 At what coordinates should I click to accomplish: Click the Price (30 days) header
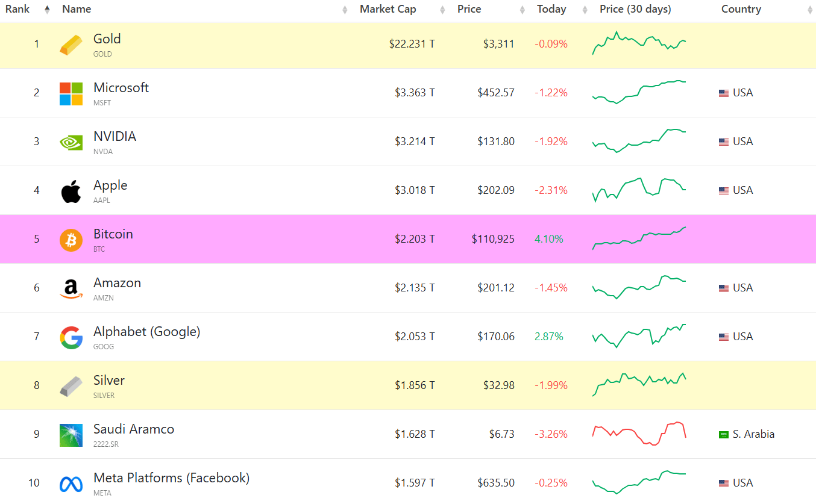[635, 9]
